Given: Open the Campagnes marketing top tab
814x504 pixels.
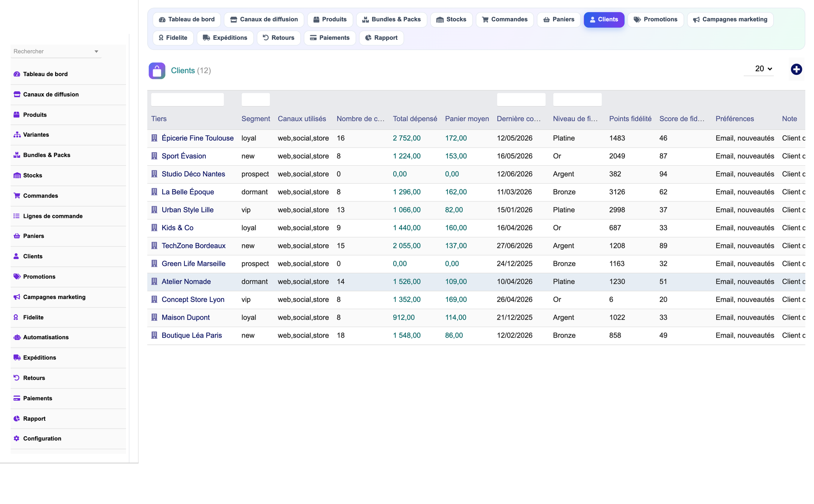Looking at the screenshot, I should 730,20.
